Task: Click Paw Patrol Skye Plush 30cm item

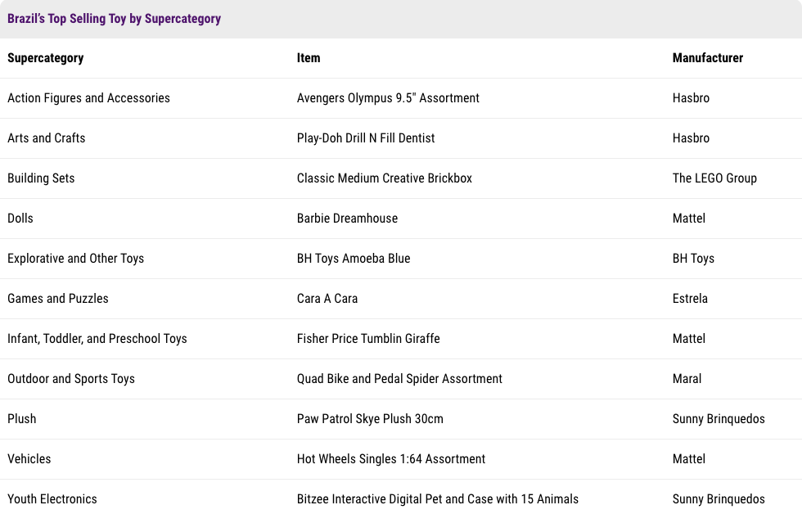Action: [370, 418]
